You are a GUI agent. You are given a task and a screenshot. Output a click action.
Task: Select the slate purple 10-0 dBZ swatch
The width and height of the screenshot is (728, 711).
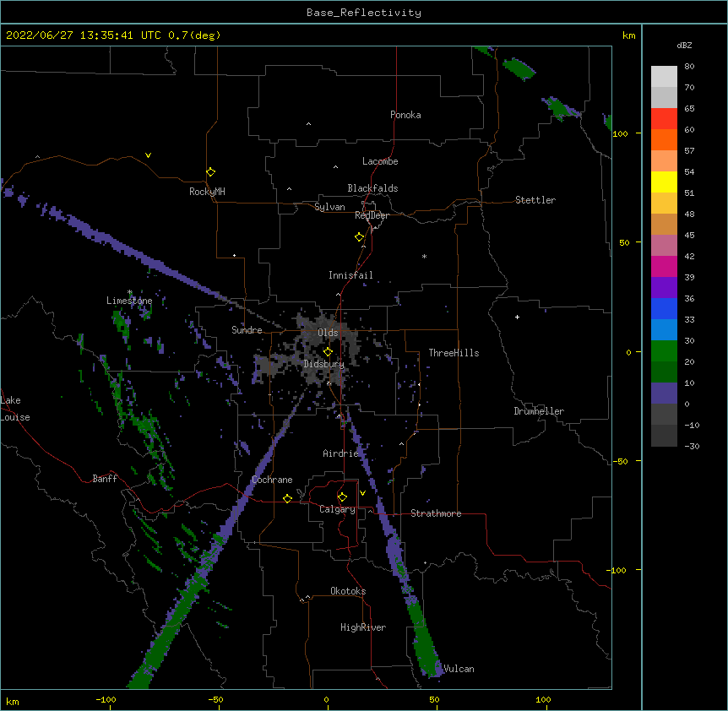tap(664, 393)
